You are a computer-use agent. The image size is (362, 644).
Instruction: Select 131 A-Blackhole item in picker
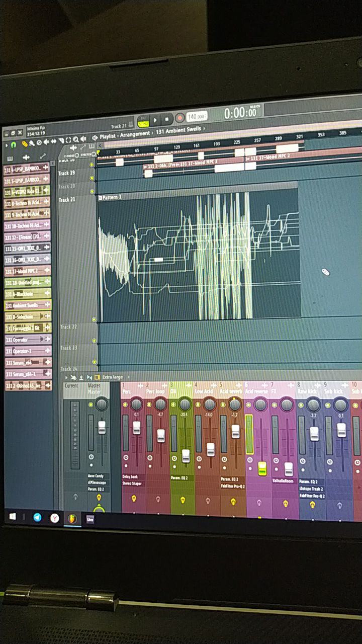coord(28,294)
